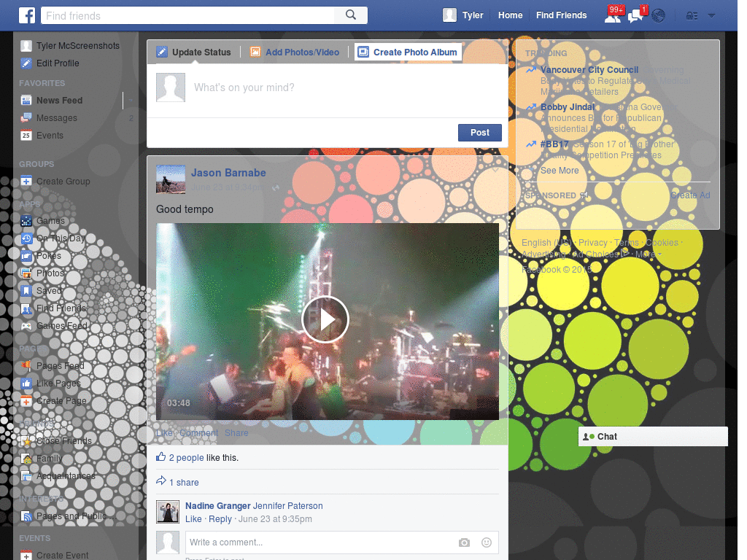Open Tyler profile link in top bar

(473, 15)
